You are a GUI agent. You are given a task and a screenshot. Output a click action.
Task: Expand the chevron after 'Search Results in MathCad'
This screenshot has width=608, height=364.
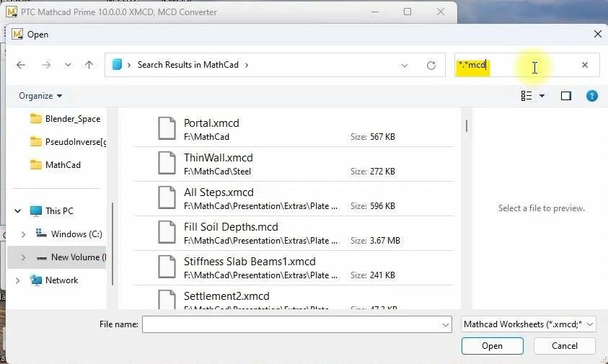(x=247, y=65)
